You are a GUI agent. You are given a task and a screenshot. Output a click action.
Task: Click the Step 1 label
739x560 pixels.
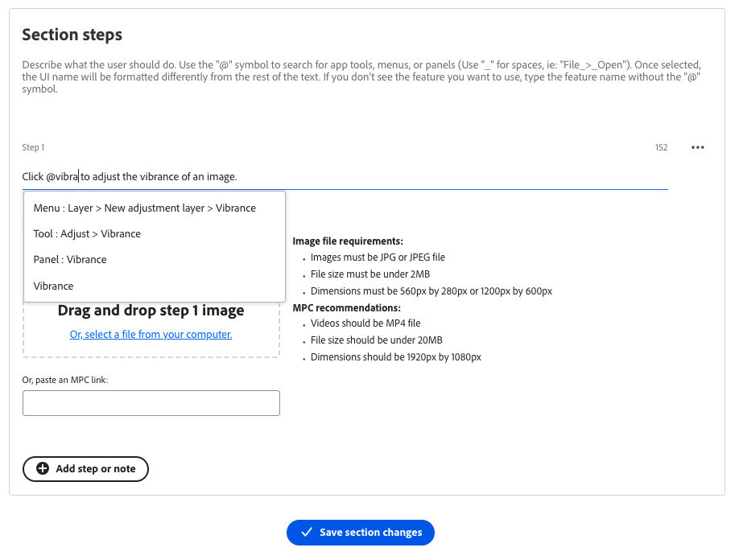pyautogui.click(x=33, y=147)
